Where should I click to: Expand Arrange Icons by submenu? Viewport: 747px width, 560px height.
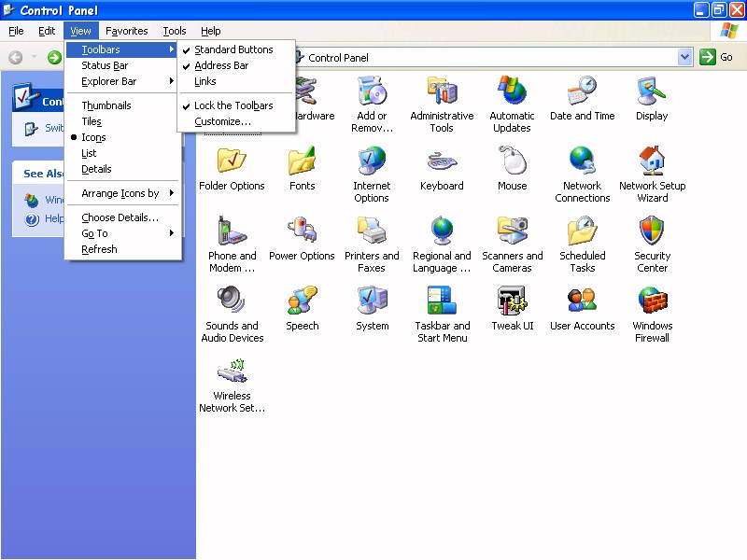123,193
